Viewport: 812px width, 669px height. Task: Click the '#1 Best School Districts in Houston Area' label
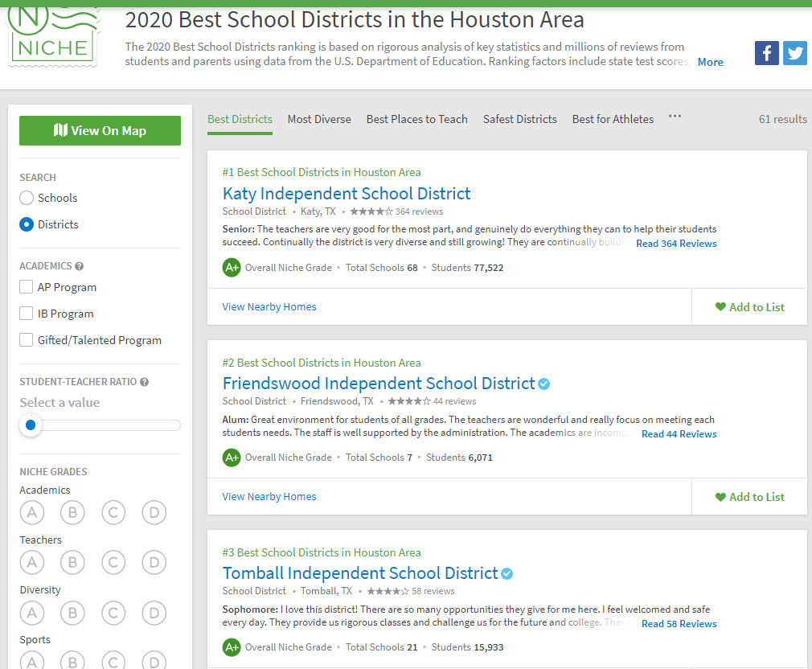[322, 172]
